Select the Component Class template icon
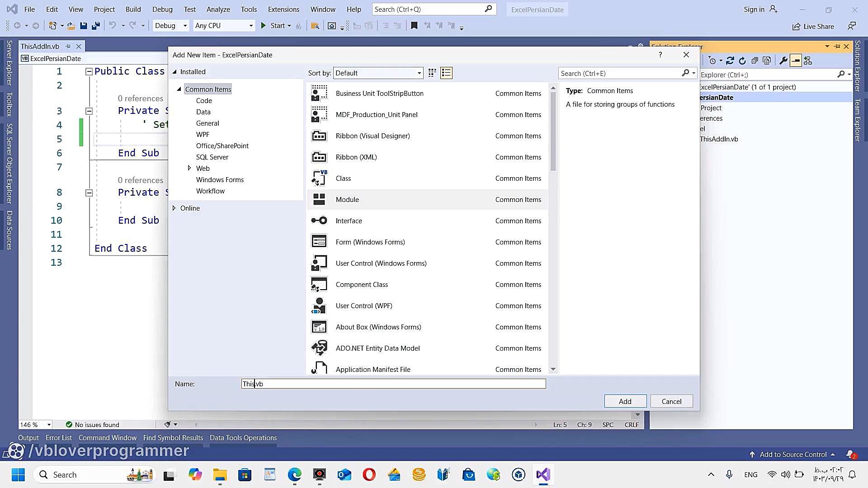This screenshot has width=868, height=488. pyautogui.click(x=319, y=284)
